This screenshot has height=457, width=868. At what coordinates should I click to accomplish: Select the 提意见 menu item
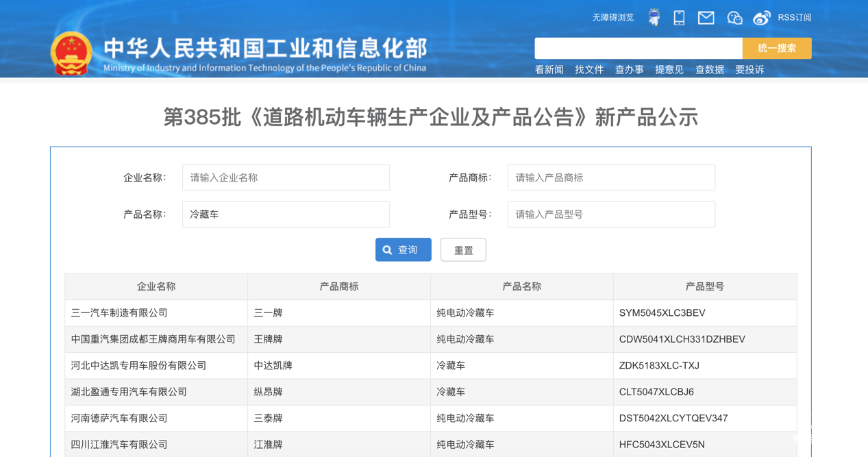pos(669,69)
